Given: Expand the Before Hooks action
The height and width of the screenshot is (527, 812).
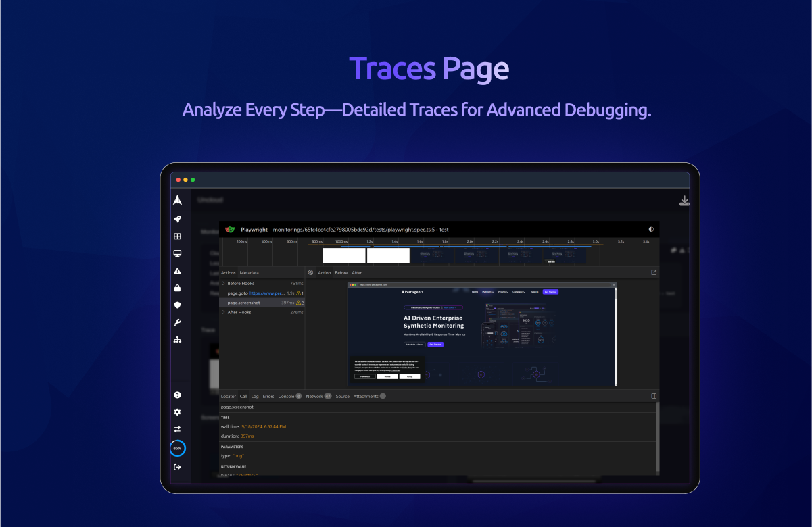Looking at the screenshot, I should tap(224, 283).
